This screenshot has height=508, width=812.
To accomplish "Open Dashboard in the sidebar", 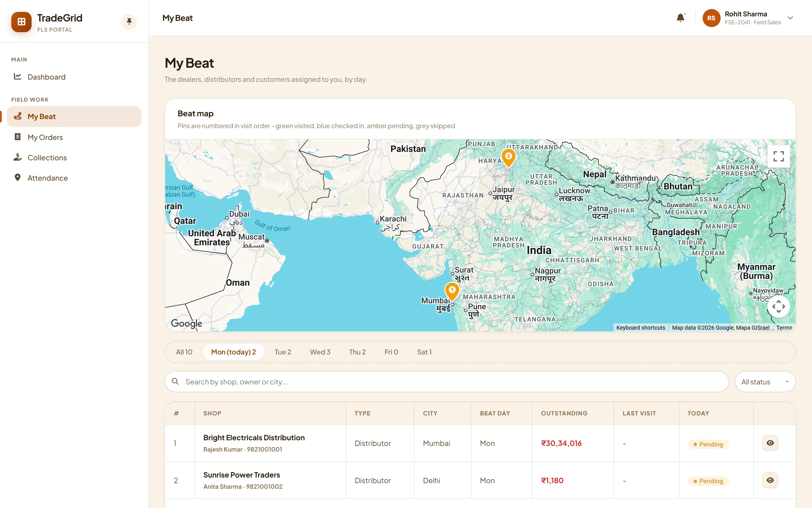I will point(74,77).
